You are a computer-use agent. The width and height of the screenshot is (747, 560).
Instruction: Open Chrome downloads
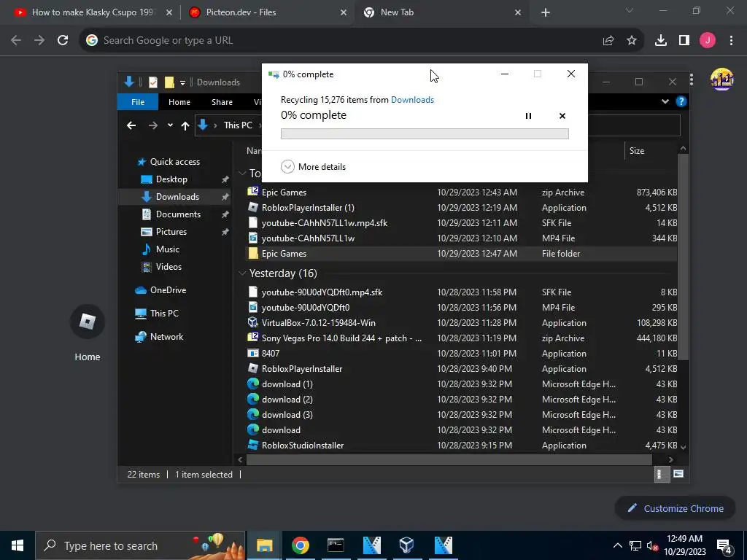point(661,41)
